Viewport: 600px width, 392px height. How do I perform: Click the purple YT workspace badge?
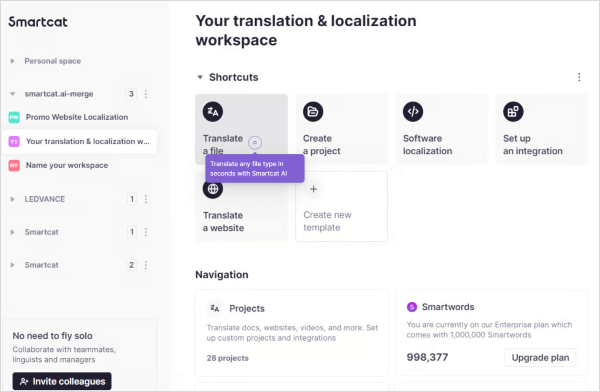(x=14, y=142)
